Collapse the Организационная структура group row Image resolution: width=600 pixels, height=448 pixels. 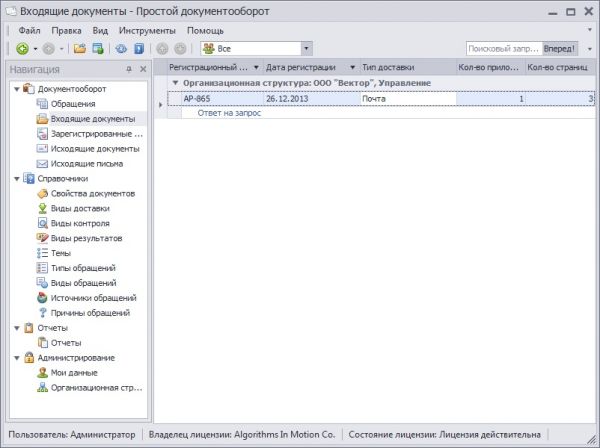(175, 83)
